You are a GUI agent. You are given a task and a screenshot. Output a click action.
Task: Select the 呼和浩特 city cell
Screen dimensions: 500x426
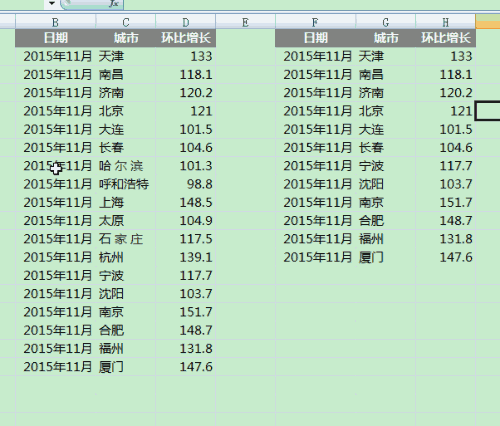126,184
